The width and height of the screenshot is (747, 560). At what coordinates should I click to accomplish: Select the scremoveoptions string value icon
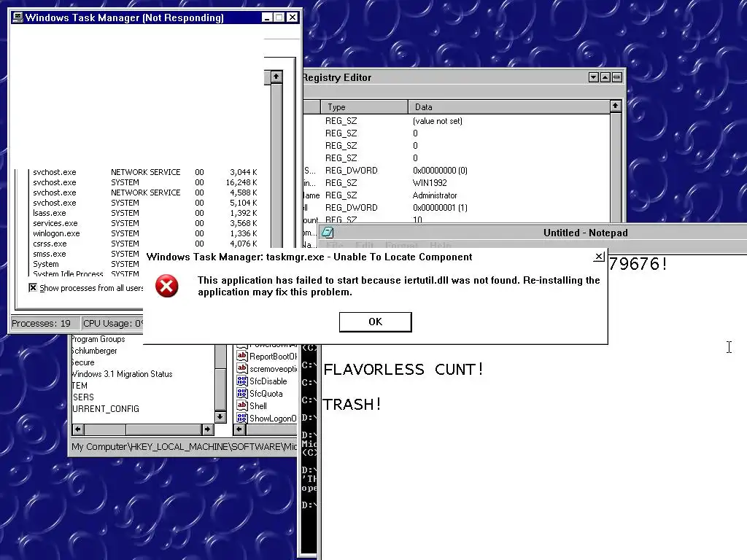pos(242,368)
